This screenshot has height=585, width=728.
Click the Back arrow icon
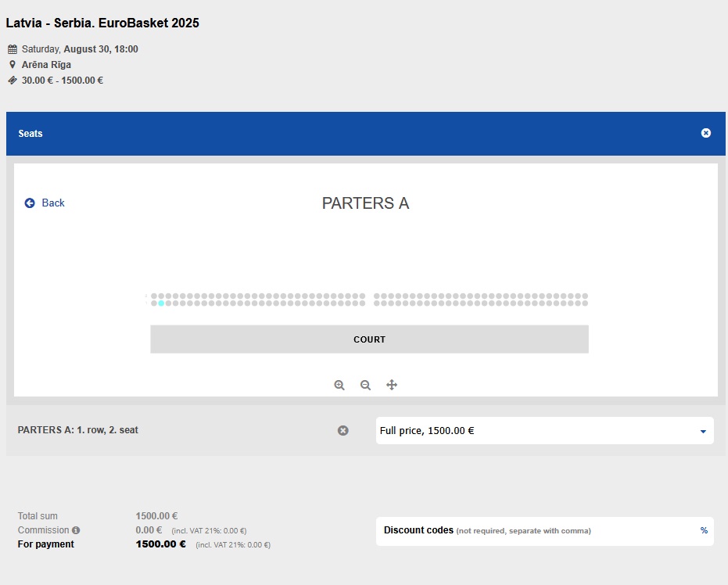pyautogui.click(x=30, y=203)
